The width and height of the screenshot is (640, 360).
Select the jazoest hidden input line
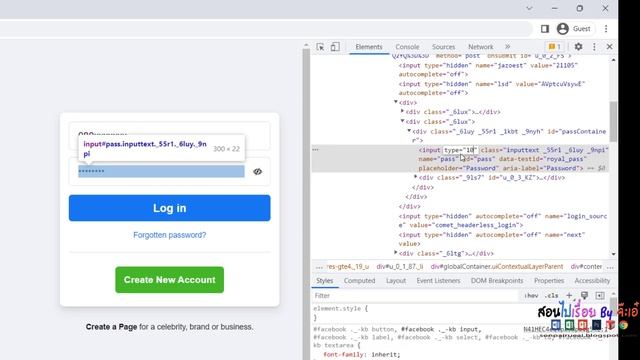tap(488, 70)
